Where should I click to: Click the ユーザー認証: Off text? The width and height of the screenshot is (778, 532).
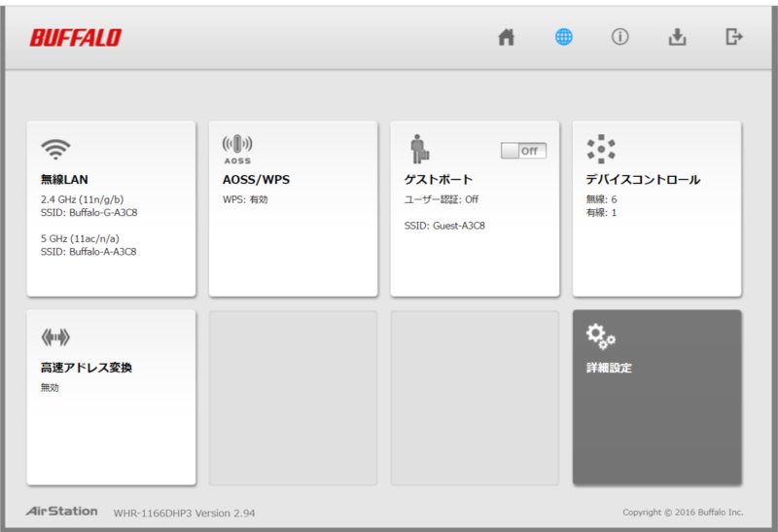click(x=442, y=199)
